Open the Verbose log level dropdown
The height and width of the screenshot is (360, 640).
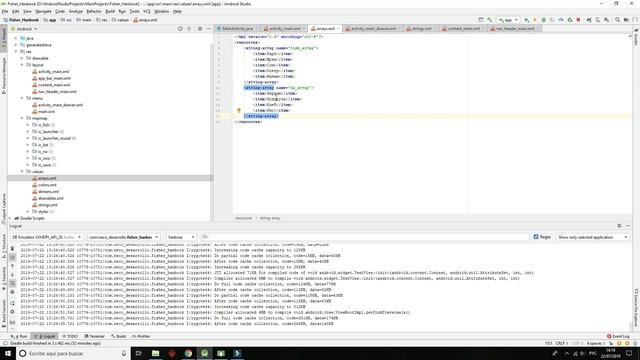pos(181,237)
